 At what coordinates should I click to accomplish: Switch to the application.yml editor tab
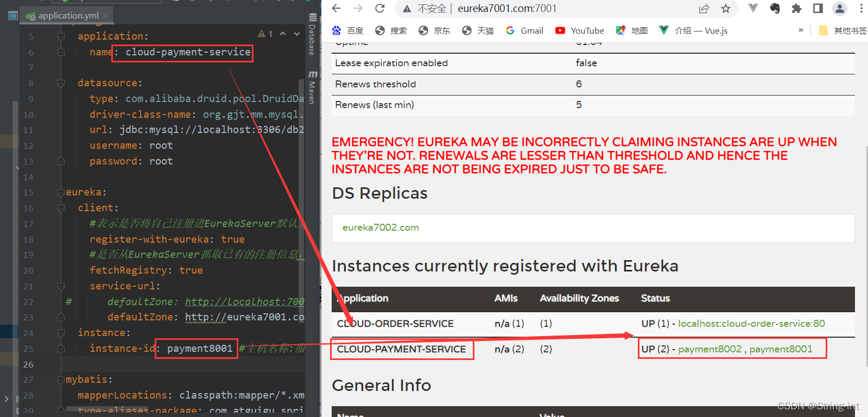[68, 15]
